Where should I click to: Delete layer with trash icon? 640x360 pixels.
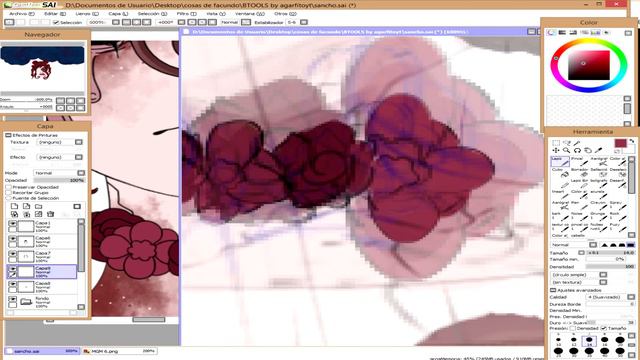(51, 214)
